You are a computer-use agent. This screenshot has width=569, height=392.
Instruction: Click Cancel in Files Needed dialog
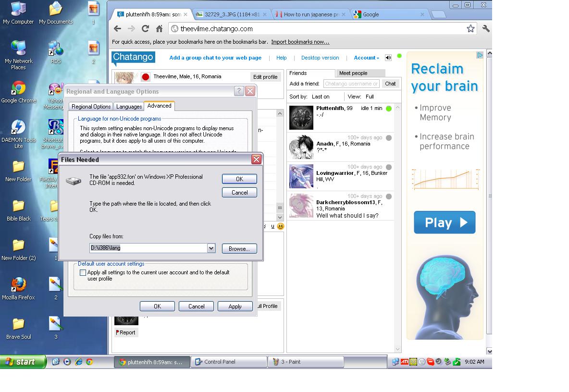(x=239, y=193)
